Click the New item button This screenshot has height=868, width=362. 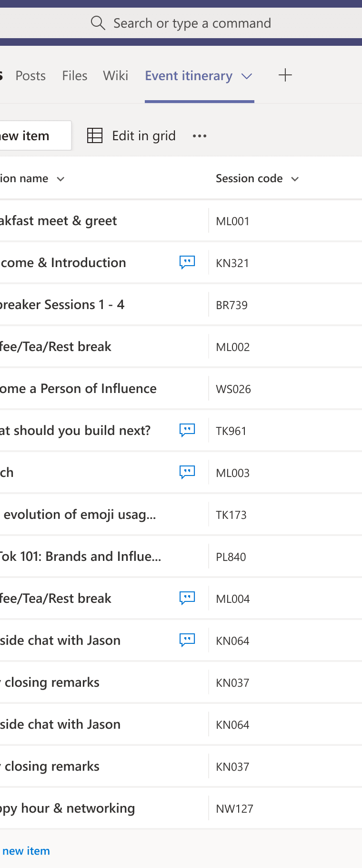(x=29, y=136)
